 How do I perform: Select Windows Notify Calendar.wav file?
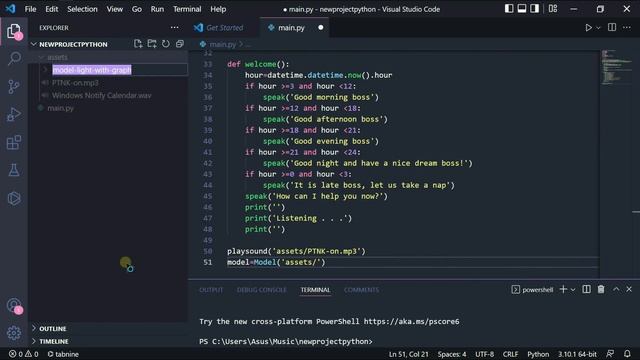[x=101, y=96]
